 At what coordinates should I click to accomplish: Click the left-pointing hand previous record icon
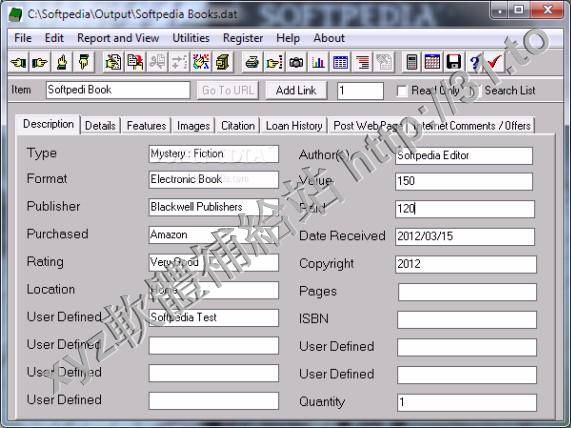coord(19,62)
